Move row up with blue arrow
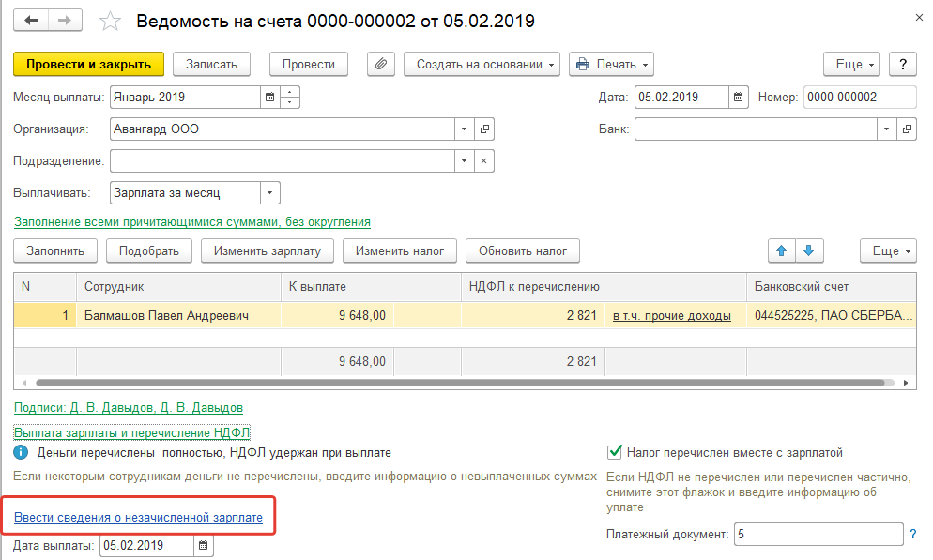Image resolution: width=933 pixels, height=560 pixels. point(781,250)
